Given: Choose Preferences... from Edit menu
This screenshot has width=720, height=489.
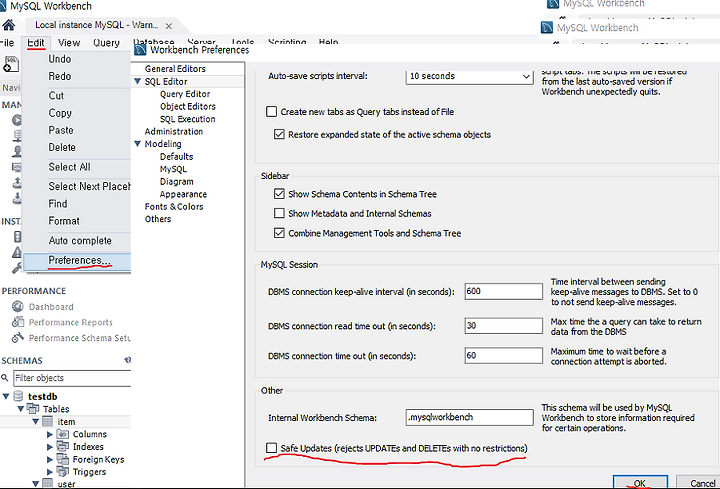Looking at the screenshot, I should point(77,260).
